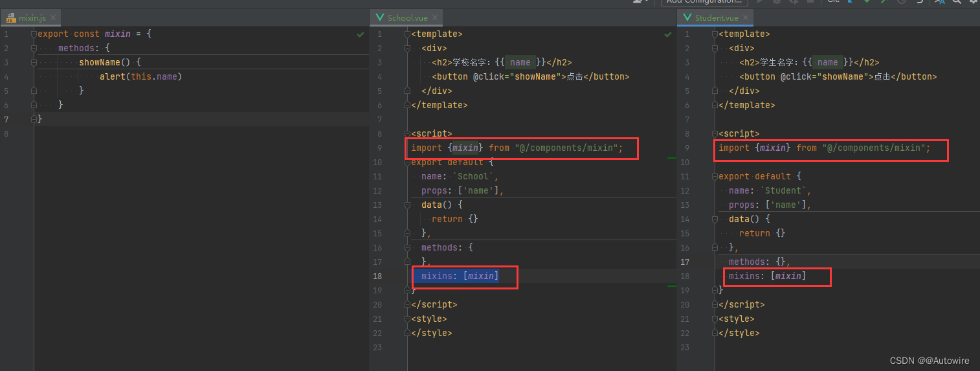Click selected mixins: [mixin] in School.vue
980x371 pixels.
tap(460, 276)
